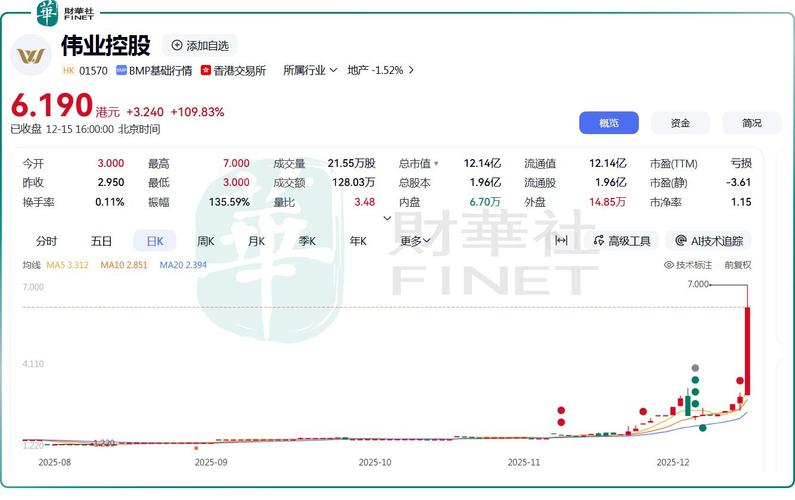Click the 前复权 adjustment option
Image resolution: width=795 pixels, height=500 pixels.
pos(738,265)
